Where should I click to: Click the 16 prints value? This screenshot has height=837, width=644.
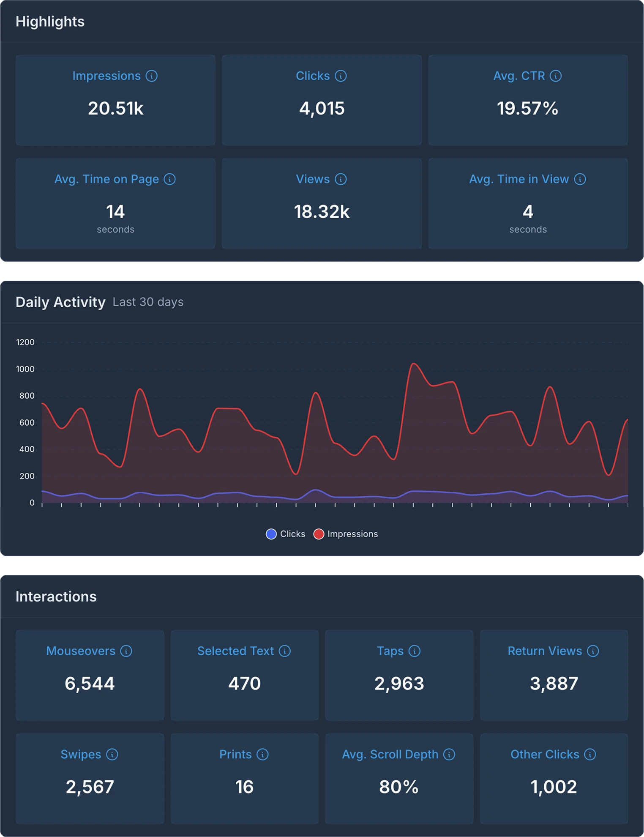pos(245,787)
